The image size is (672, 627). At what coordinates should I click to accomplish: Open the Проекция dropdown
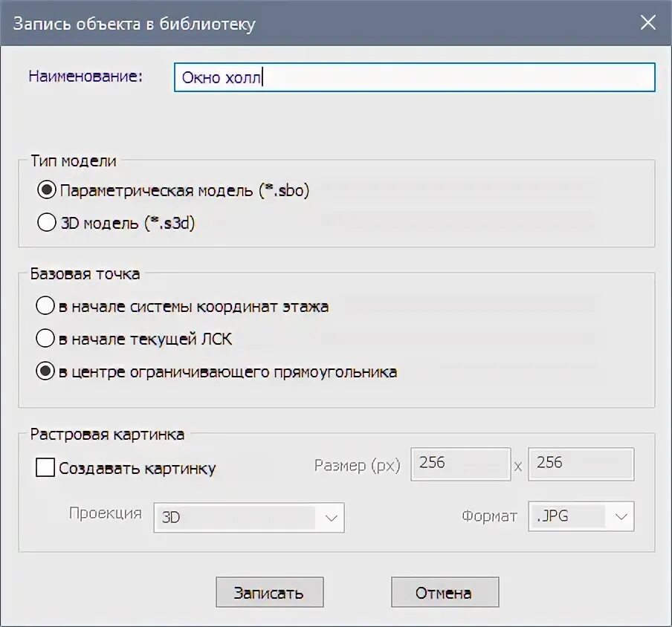point(249,517)
